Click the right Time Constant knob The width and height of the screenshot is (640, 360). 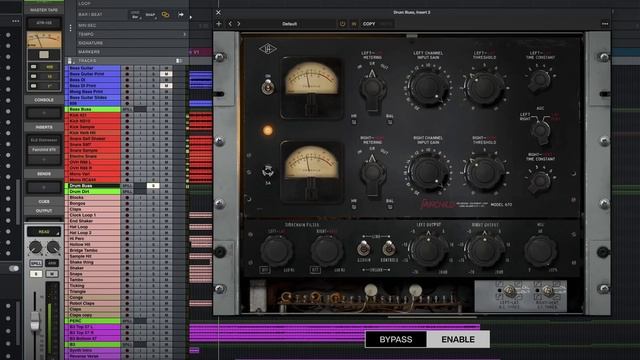pyautogui.click(x=540, y=181)
